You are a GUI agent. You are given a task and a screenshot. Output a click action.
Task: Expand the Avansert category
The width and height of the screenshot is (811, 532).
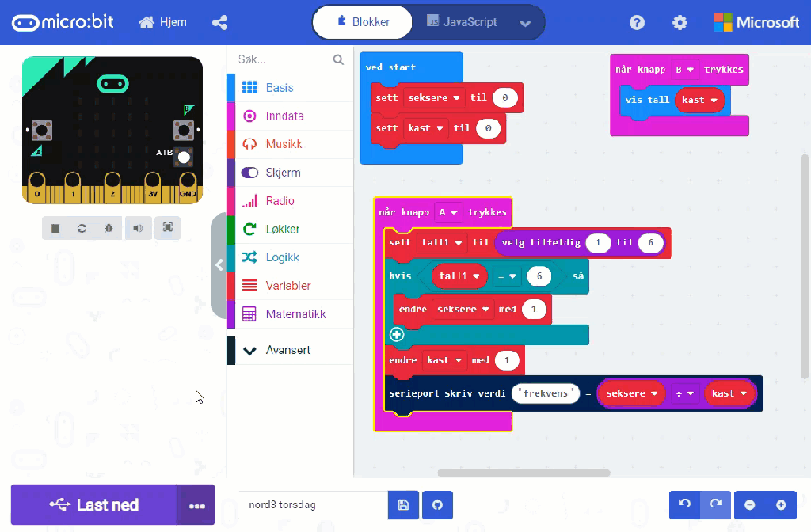click(288, 350)
